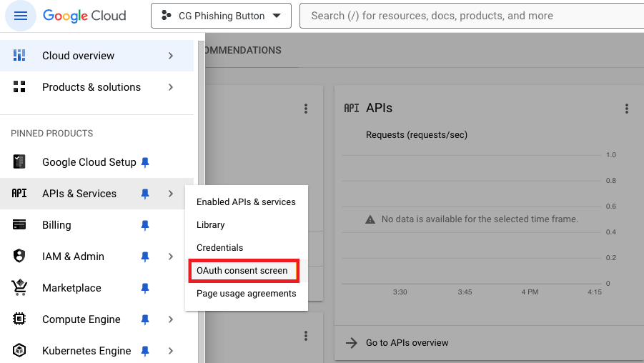This screenshot has width=644, height=363.
Task: Open Kubernetes Engine
Action: 97,351
